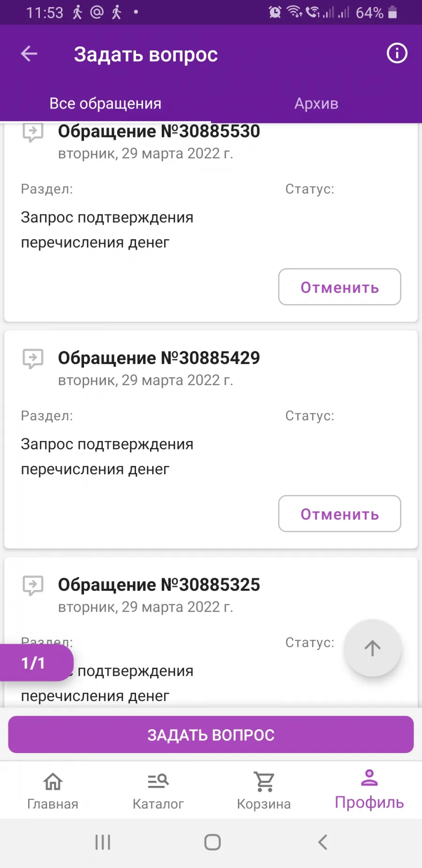Select the Все обращения tab

[105, 103]
